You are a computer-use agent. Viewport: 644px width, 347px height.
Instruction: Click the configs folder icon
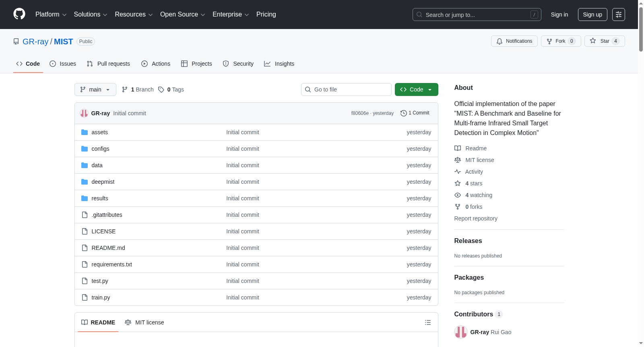[85, 149]
